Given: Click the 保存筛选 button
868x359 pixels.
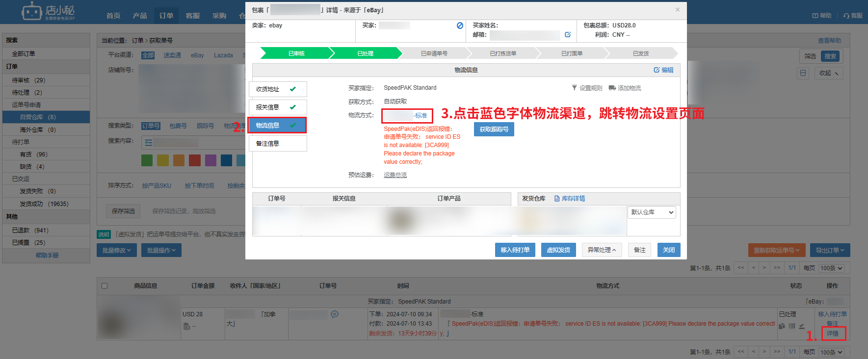Looking at the screenshot, I should pos(123,211).
